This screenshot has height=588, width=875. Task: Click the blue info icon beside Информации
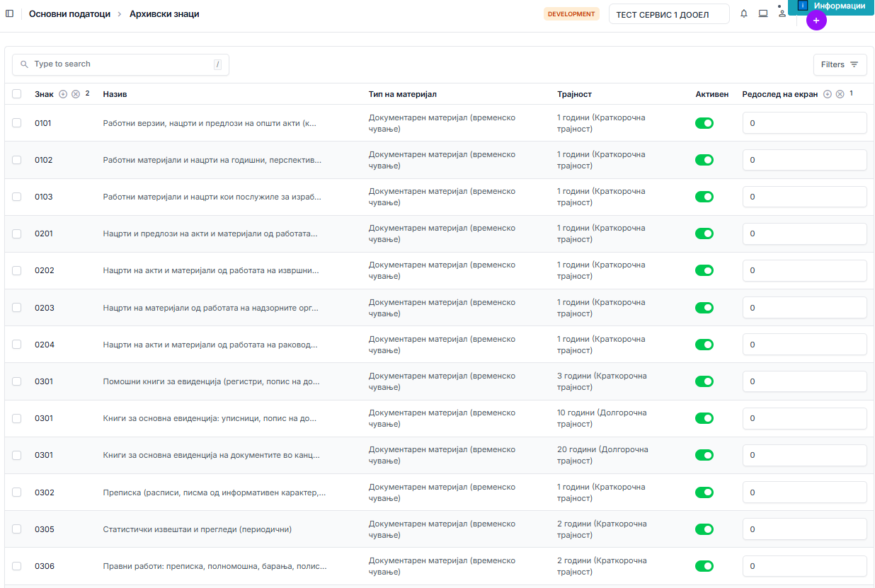point(803,6)
